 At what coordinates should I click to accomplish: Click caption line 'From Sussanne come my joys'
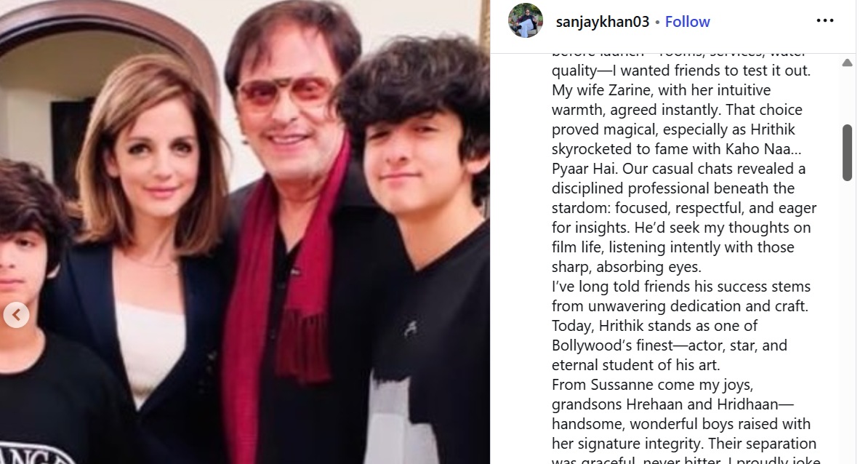(x=652, y=385)
